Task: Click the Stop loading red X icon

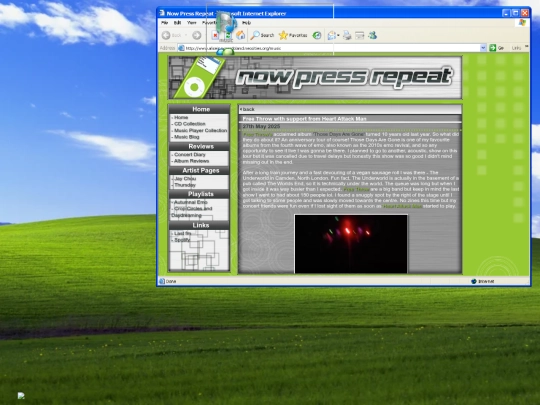Action: point(215,35)
